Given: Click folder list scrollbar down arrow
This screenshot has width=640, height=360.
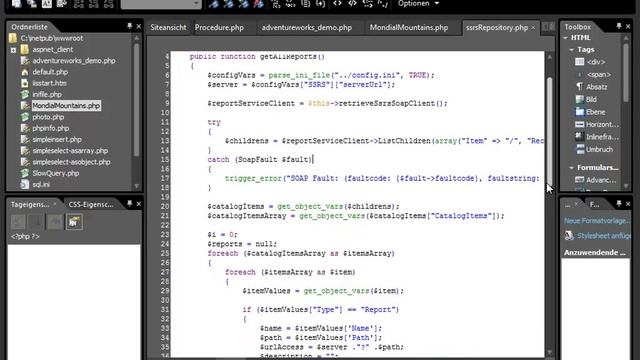Looking at the screenshot, I should point(136,186).
